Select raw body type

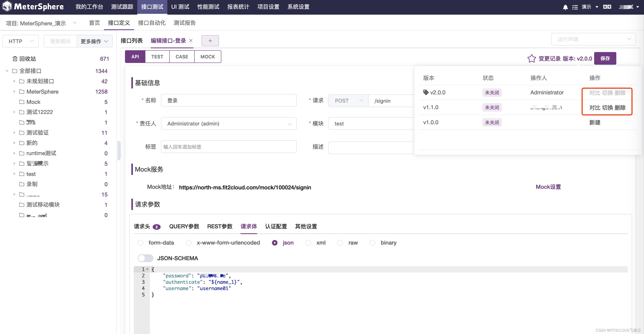coord(340,243)
